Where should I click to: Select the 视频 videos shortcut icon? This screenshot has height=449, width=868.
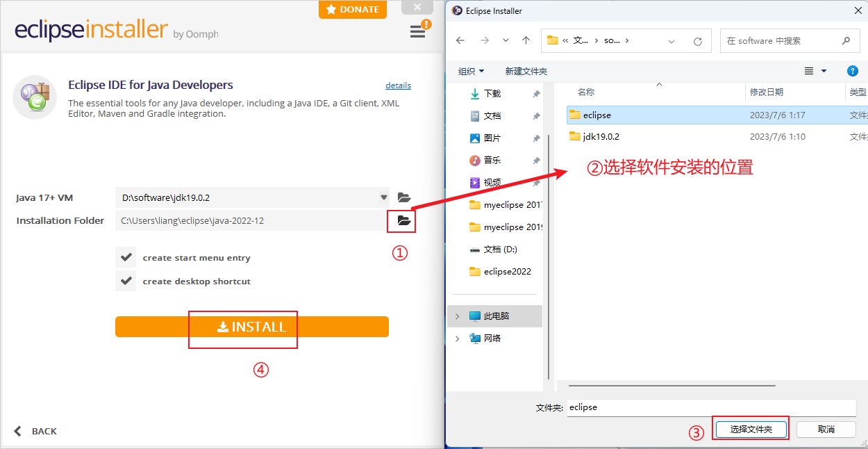[x=475, y=182]
